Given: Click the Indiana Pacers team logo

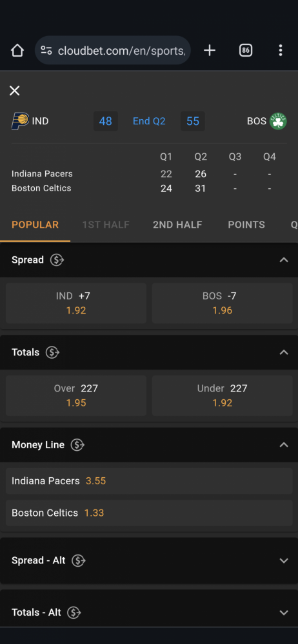Looking at the screenshot, I should pyautogui.click(x=20, y=121).
